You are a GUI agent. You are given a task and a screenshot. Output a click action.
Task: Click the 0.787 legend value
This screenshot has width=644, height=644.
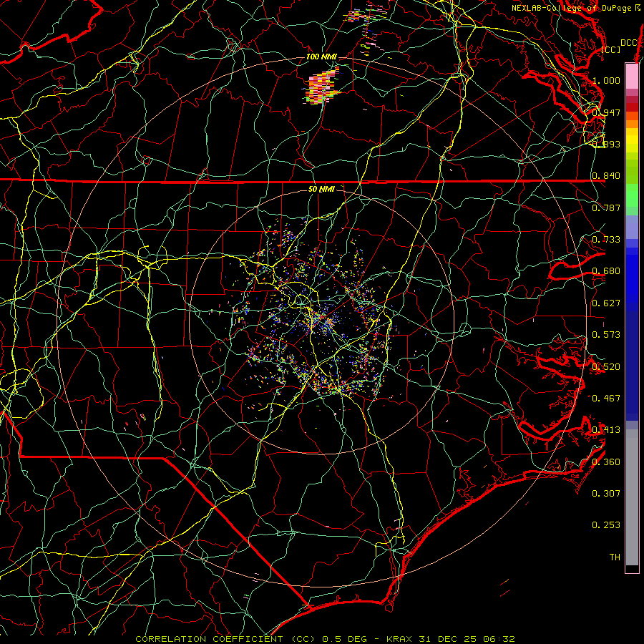click(x=606, y=208)
